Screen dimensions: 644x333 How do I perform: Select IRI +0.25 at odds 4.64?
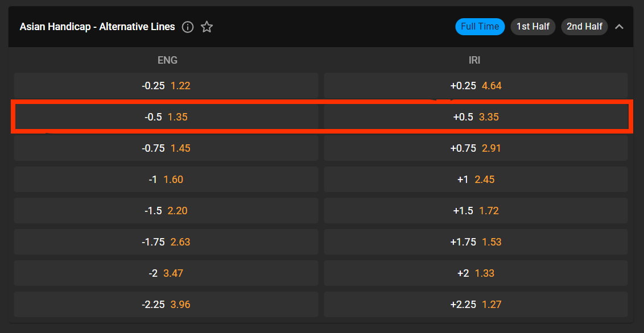click(x=476, y=86)
